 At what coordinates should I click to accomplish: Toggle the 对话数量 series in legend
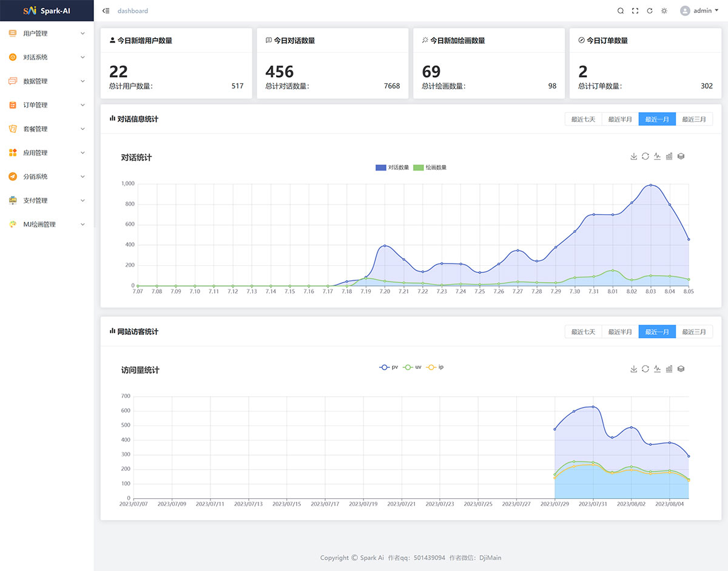pos(393,167)
